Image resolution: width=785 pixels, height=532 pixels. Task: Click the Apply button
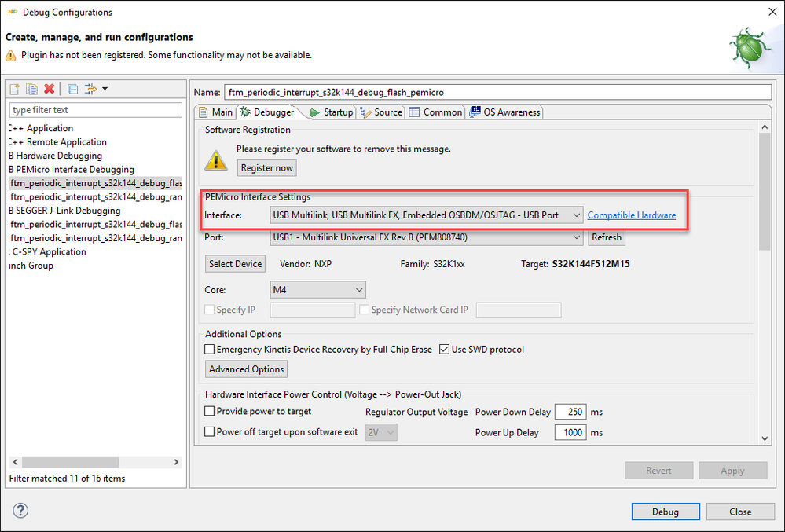point(732,471)
